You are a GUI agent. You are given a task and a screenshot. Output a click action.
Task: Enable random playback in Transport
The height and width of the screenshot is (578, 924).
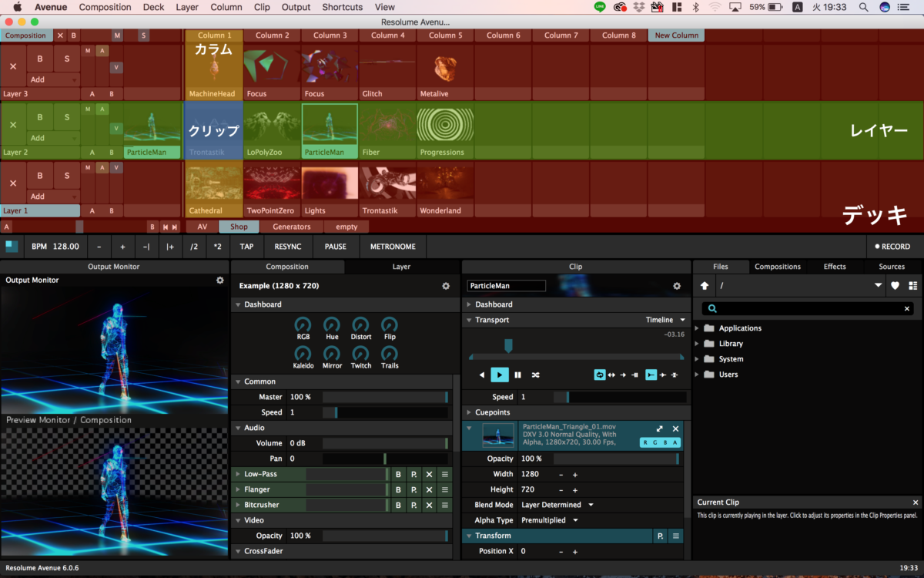(535, 375)
